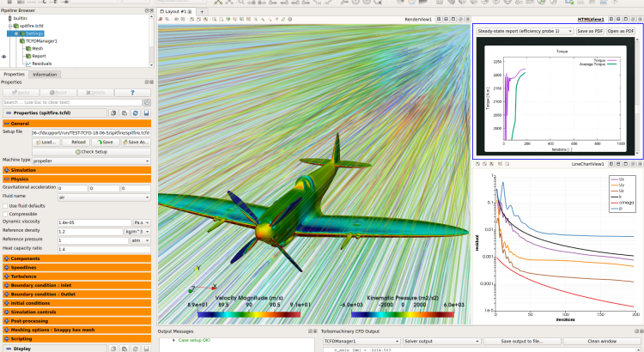Expand the Speedlines section
The width and height of the screenshot is (644, 352).
[76, 267]
